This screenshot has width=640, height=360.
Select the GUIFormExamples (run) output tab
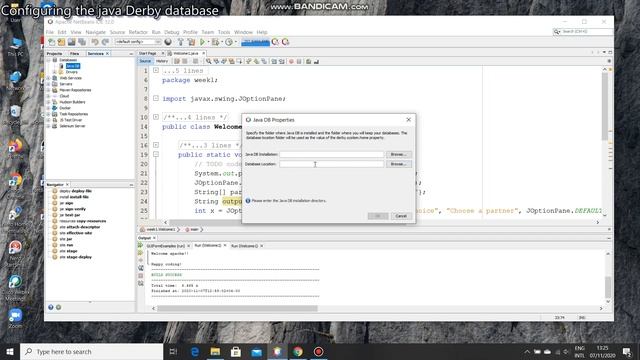pos(166,246)
